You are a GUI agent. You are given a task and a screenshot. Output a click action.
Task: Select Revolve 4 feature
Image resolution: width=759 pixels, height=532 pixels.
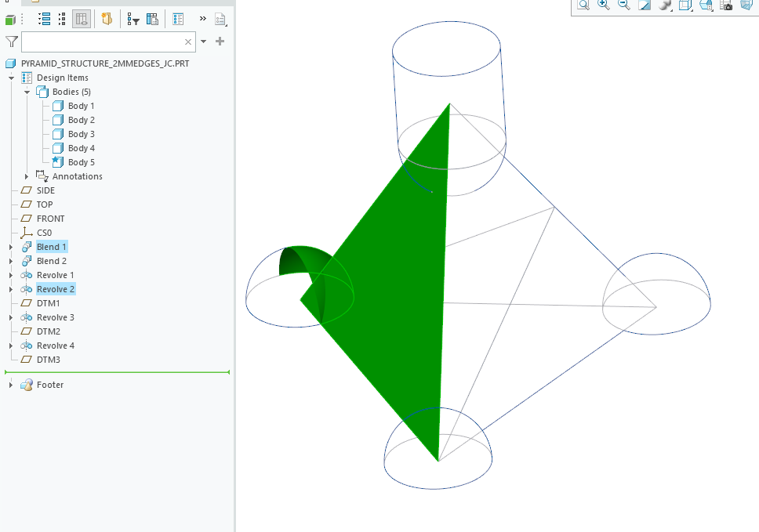[55, 346]
